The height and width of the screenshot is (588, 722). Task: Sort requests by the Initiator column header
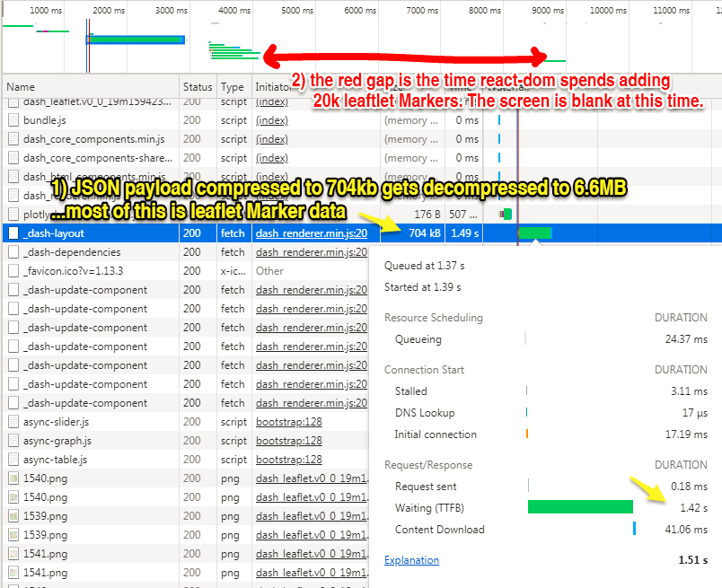(x=271, y=86)
